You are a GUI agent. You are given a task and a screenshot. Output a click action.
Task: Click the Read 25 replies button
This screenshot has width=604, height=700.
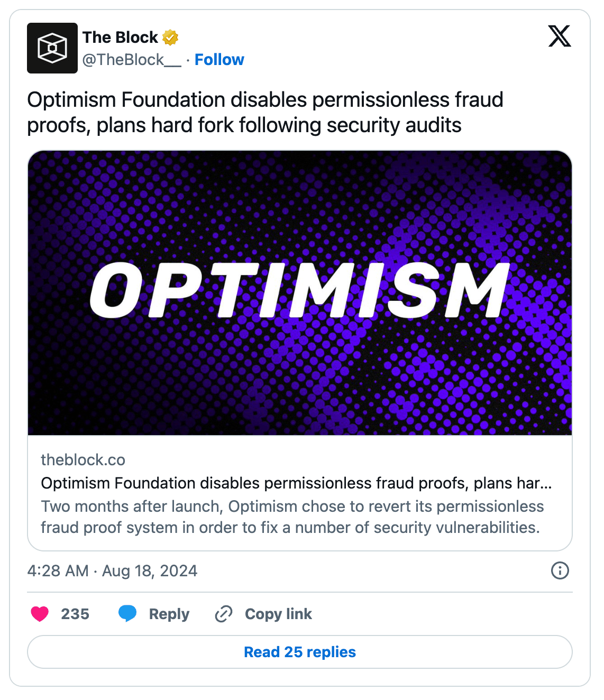[x=299, y=652]
